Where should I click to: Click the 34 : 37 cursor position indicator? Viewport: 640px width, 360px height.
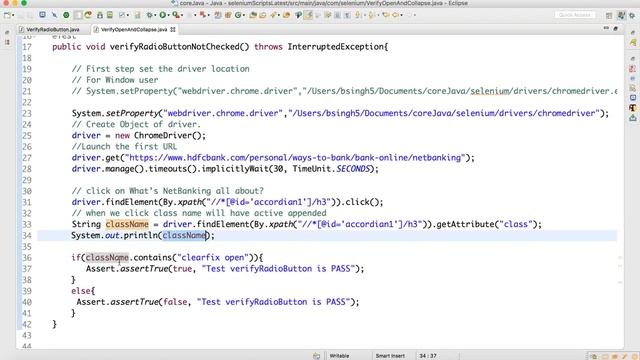point(428,356)
